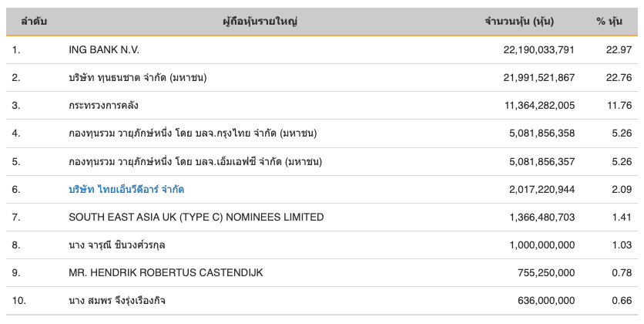Viewport: 644px width, 324px height.
Task: Click the บริษัท ทุนธนชาต จำกัด (มหาชน) name
Action: coord(138,78)
